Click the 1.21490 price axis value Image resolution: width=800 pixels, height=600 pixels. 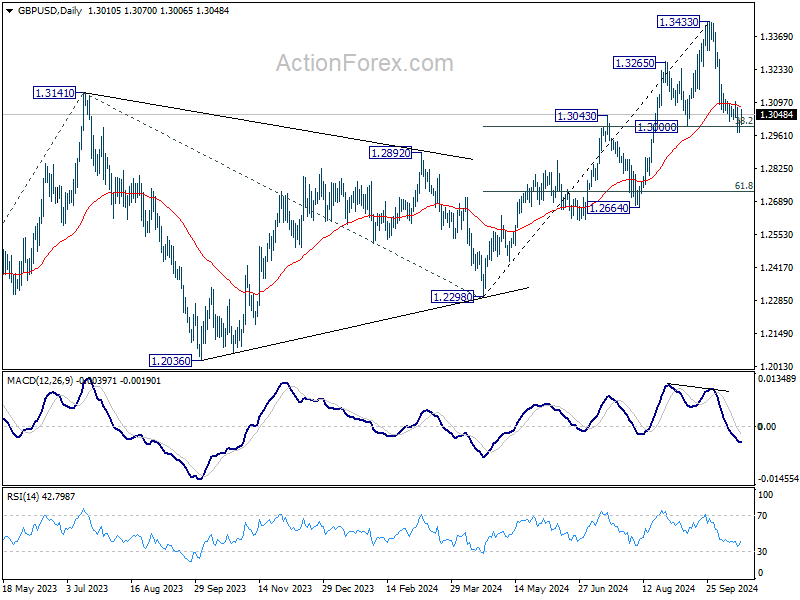(777, 334)
